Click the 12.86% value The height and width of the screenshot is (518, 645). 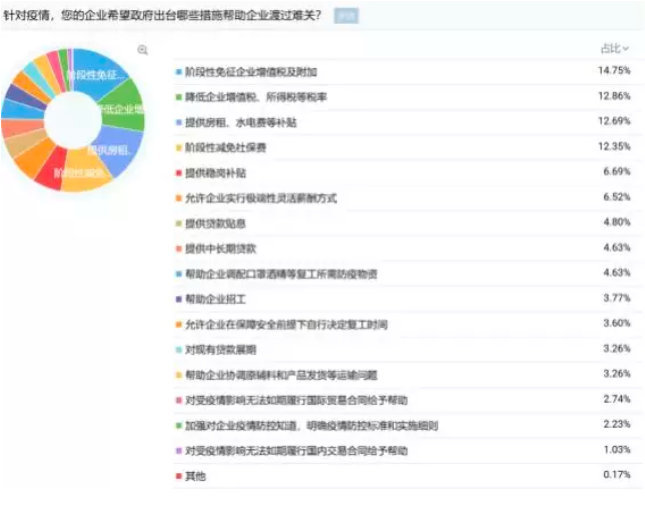614,96
